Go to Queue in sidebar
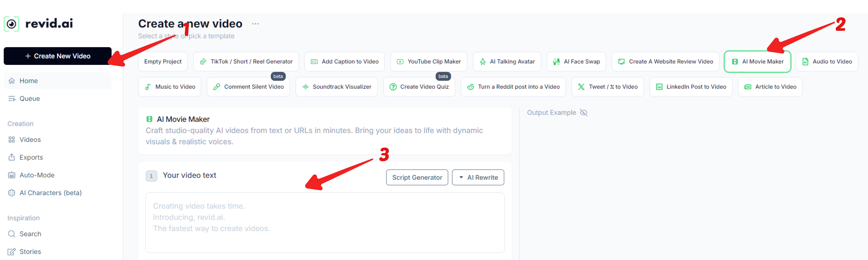 click(29, 99)
